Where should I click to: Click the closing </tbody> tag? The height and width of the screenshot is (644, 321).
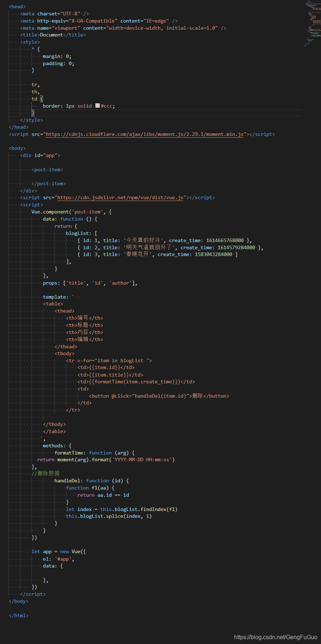(x=54, y=424)
